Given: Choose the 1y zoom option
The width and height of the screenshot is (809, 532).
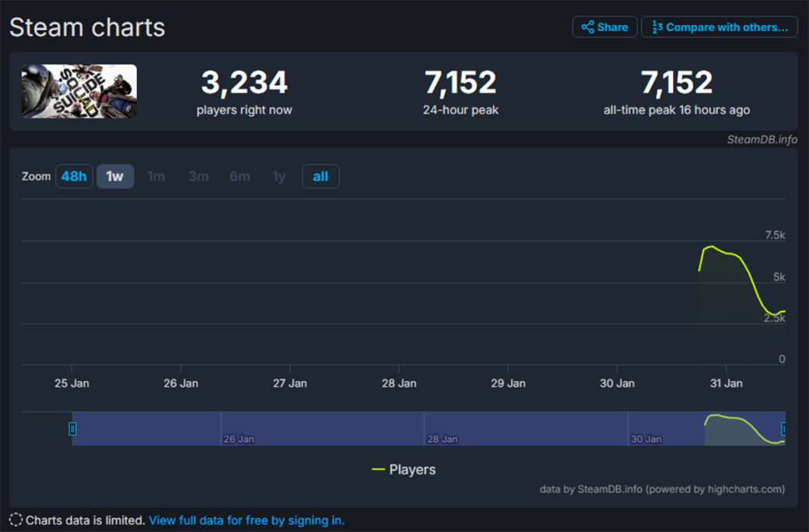Looking at the screenshot, I should coord(279,177).
